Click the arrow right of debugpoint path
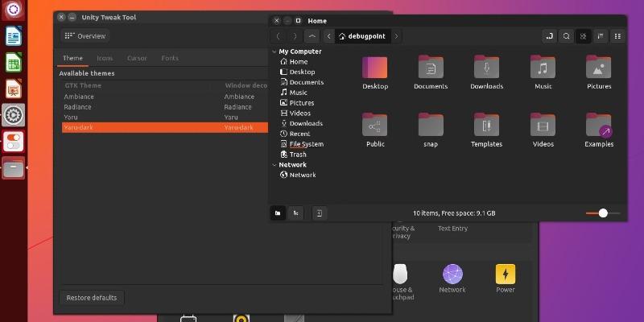 pyautogui.click(x=398, y=36)
